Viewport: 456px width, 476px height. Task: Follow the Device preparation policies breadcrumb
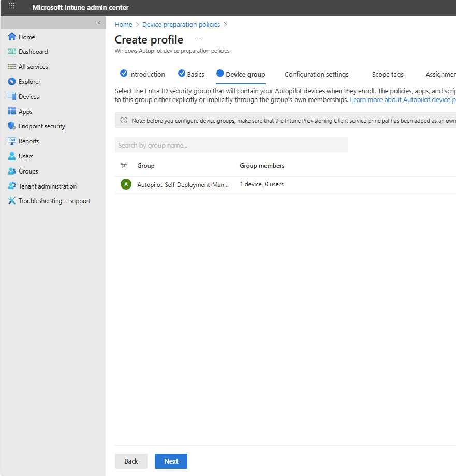[181, 24]
